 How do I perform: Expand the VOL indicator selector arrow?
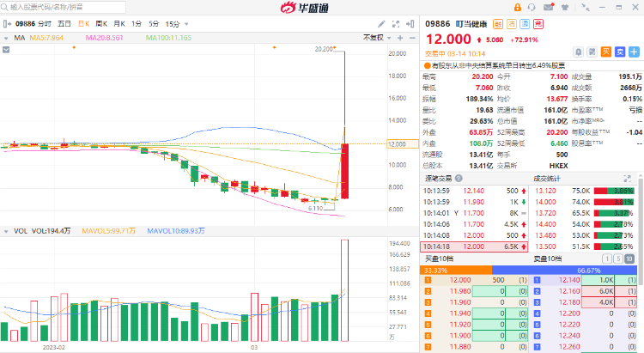6,231
